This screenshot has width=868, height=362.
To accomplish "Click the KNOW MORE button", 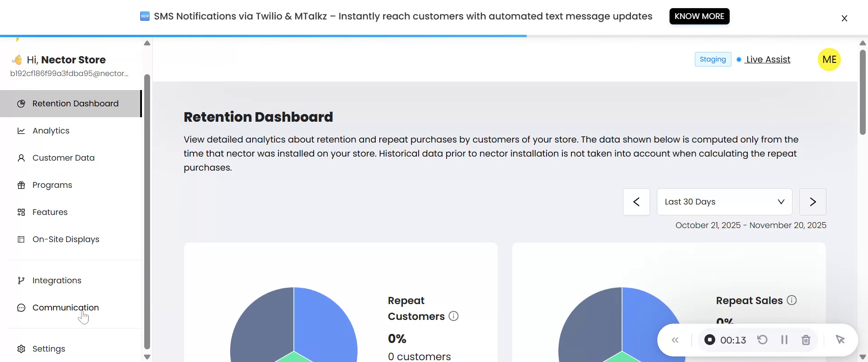I will pyautogui.click(x=699, y=16).
